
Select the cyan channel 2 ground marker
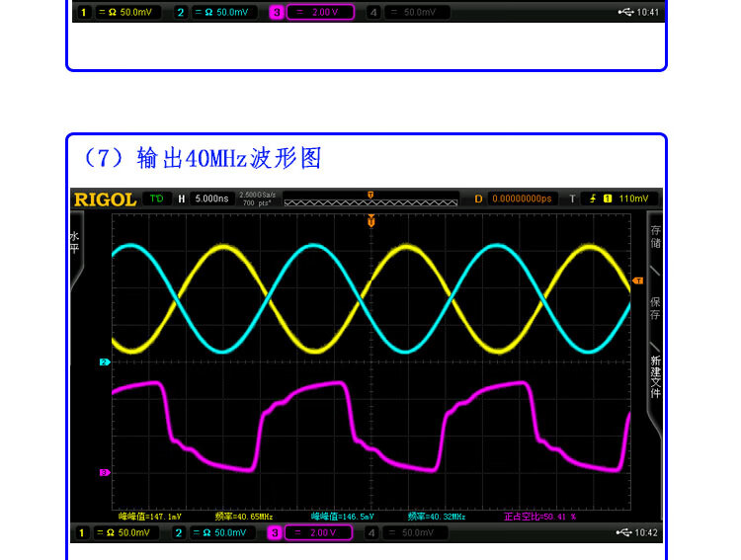click(x=104, y=363)
